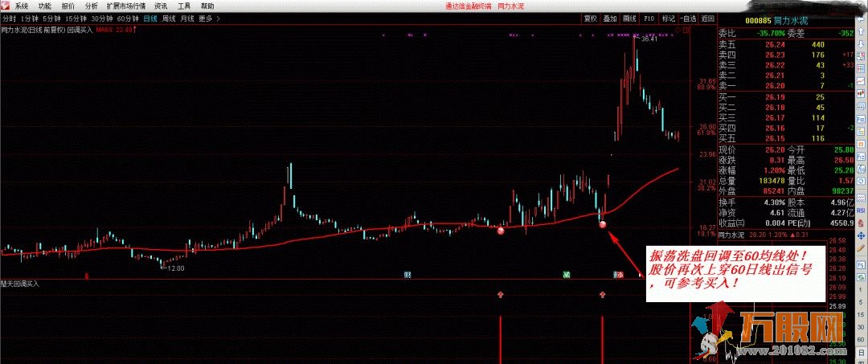
Task: Click the 画线 drawing button
Action: click(629, 18)
